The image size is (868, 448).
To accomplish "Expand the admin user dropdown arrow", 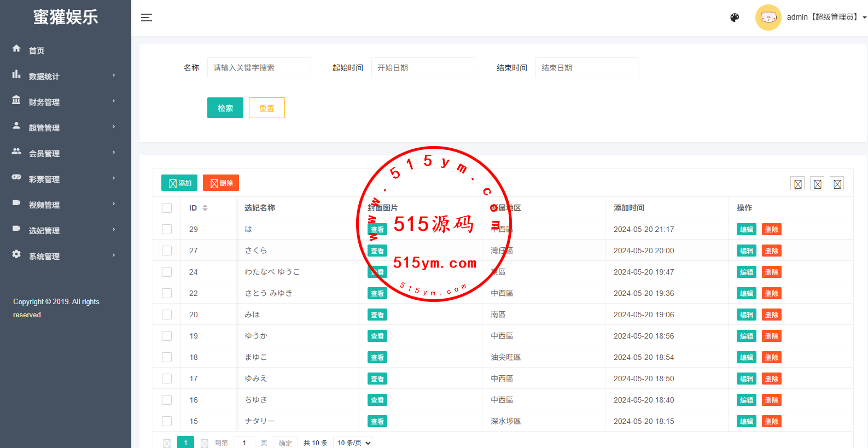I will point(864,18).
